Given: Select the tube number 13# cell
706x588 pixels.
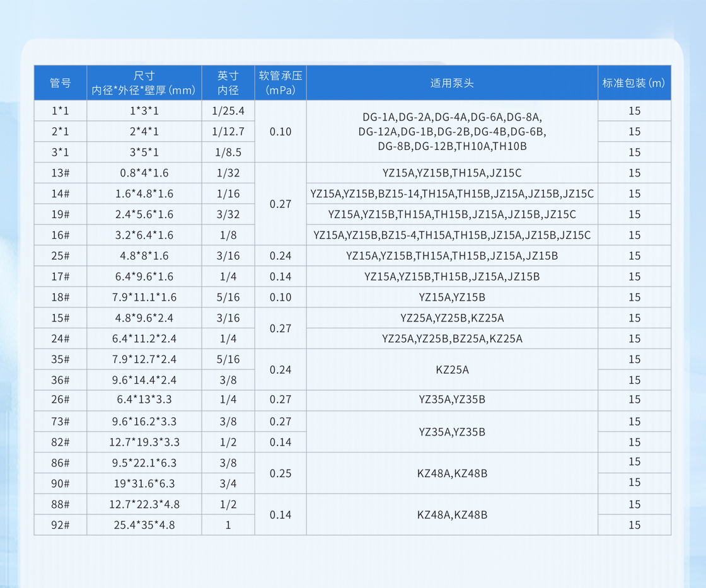Looking at the screenshot, I should coord(61,173).
